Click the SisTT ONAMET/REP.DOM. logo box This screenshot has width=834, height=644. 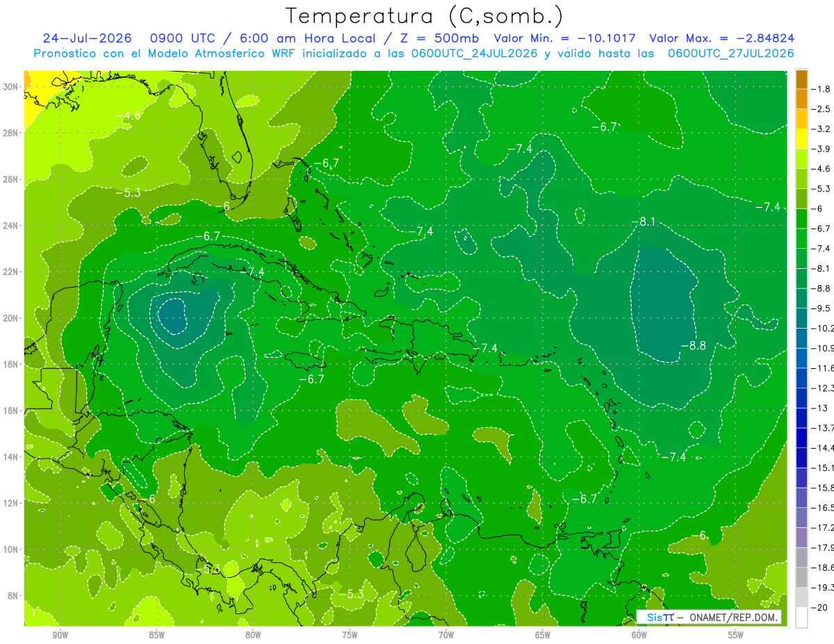pos(709,617)
